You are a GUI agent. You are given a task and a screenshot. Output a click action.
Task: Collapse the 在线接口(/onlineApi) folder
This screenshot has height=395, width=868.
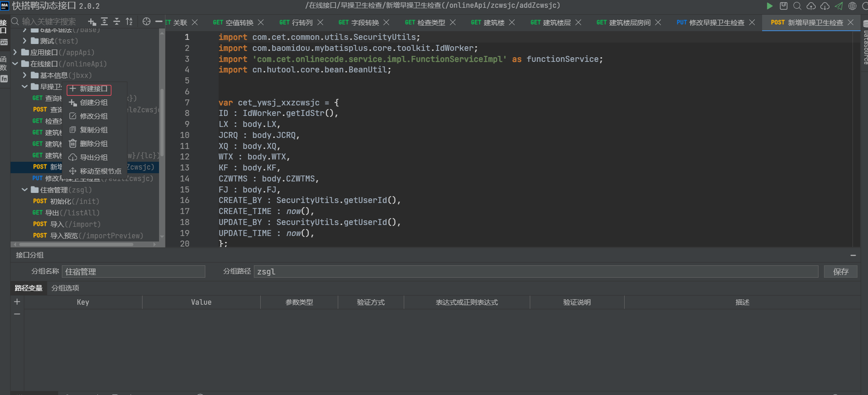15,64
